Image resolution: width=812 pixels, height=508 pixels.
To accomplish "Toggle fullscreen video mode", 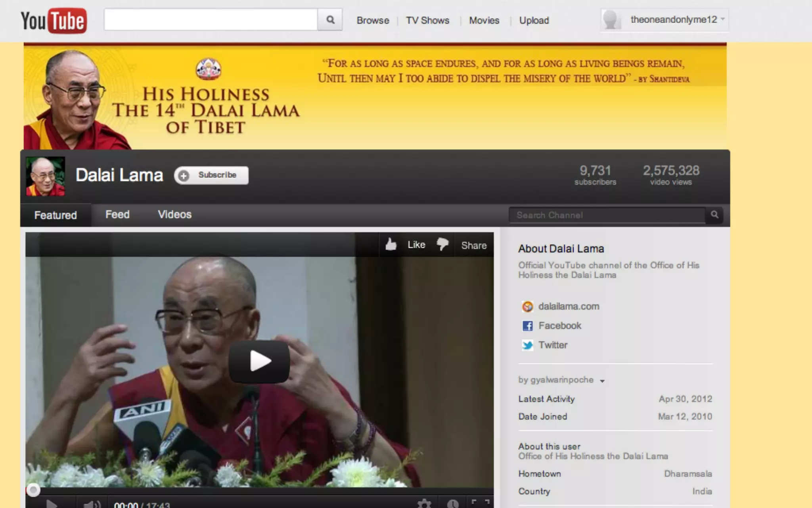I will coord(480,503).
